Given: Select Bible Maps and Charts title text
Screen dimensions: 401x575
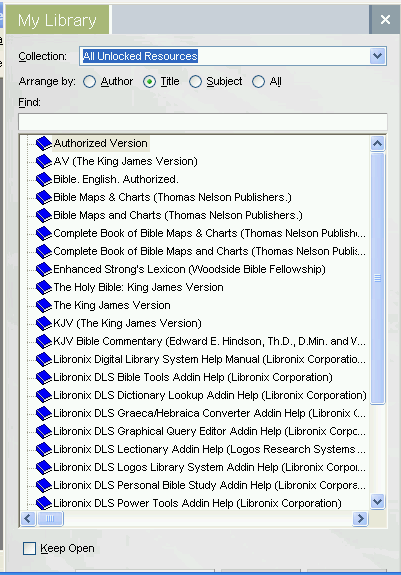Looking at the screenshot, I should coord(178,215).
